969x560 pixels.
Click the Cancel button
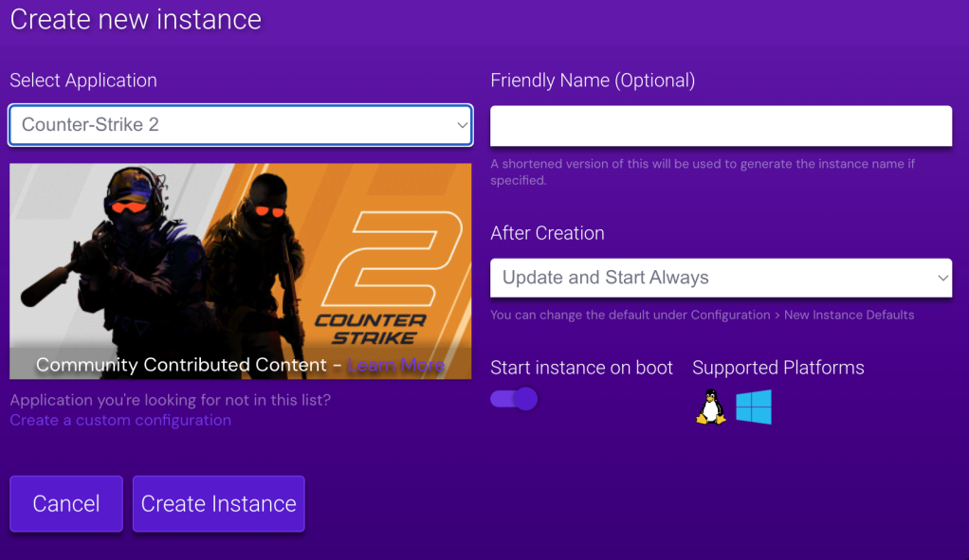pos(66,504)
